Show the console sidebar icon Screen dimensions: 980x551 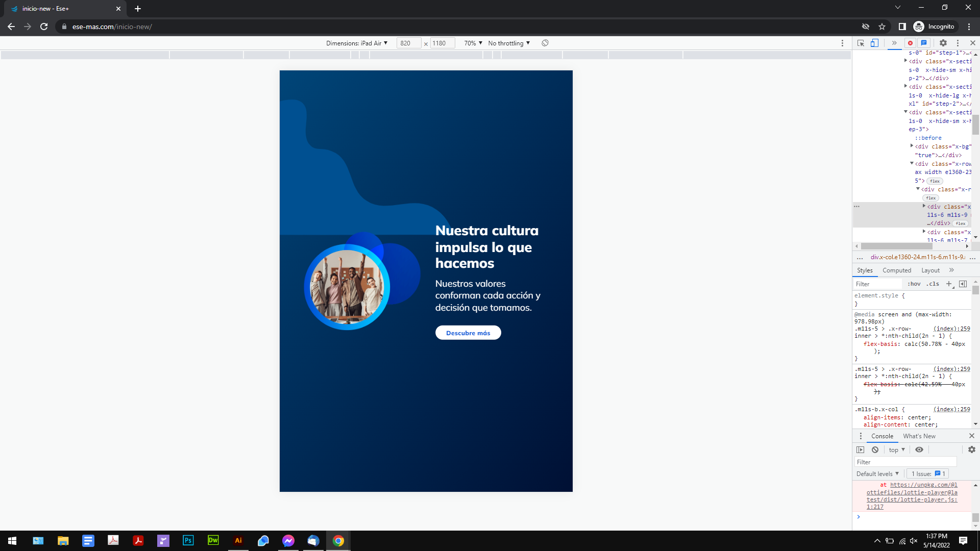[x=861, y=449]
